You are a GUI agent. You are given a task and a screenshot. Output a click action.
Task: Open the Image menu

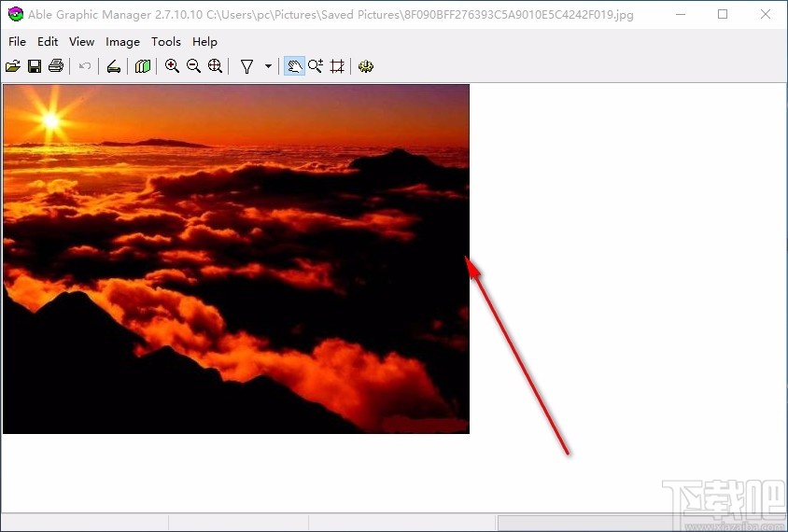pos(122,42)
